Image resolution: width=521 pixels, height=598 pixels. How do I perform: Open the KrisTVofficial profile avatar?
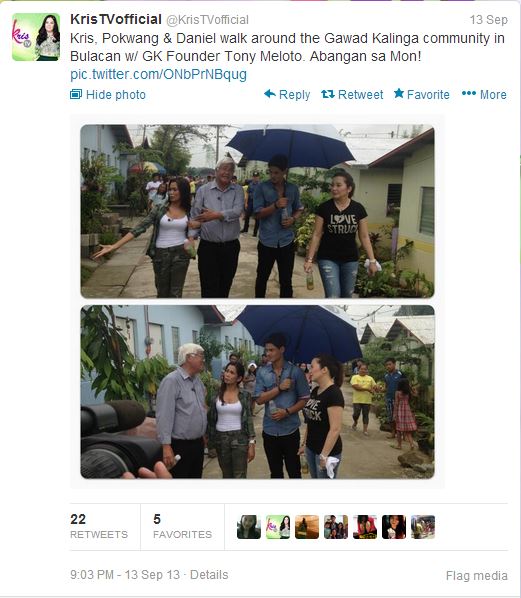[x=36, y=37]
